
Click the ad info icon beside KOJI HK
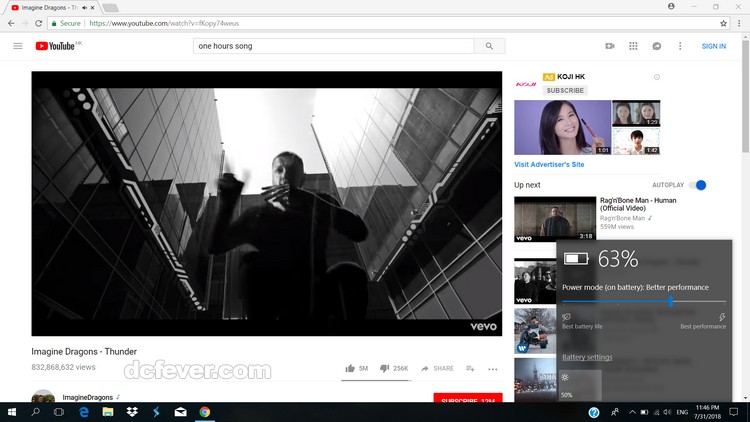click(657, 77)
